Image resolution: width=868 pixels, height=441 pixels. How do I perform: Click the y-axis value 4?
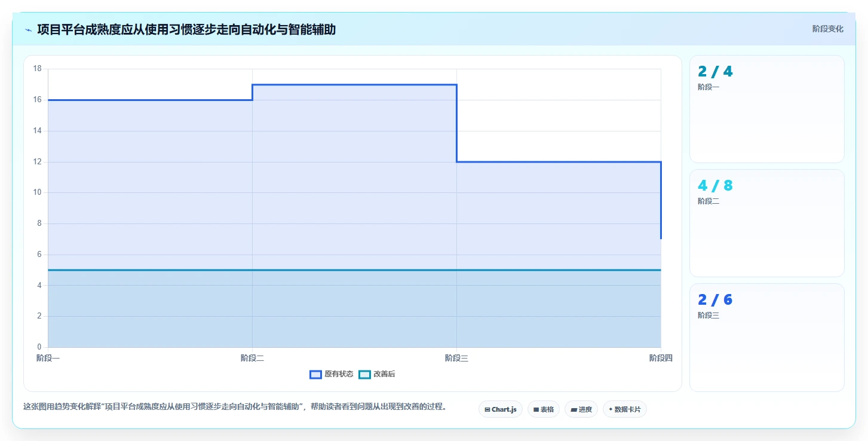click(x=39, y=286)
